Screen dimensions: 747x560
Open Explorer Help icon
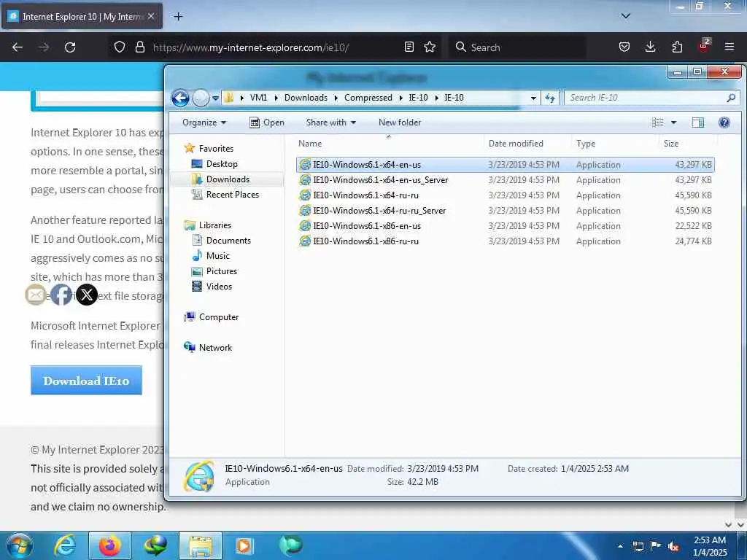pos(724,122)
